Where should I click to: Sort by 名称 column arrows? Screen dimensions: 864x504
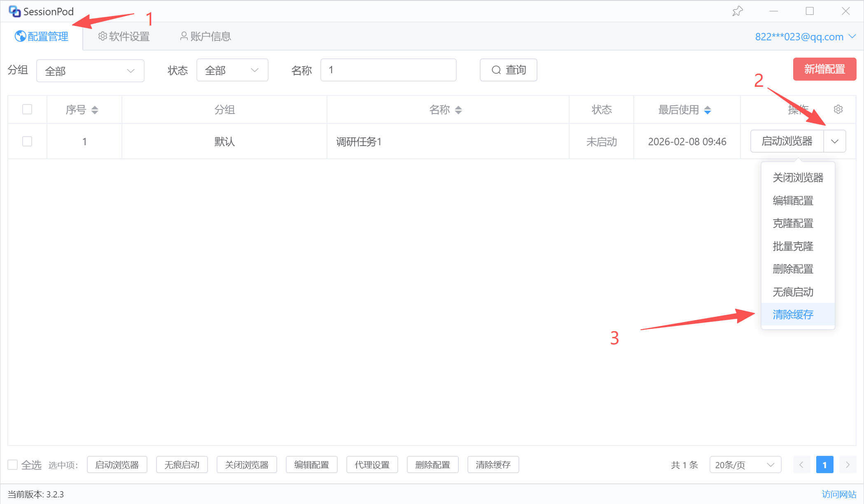458,110
